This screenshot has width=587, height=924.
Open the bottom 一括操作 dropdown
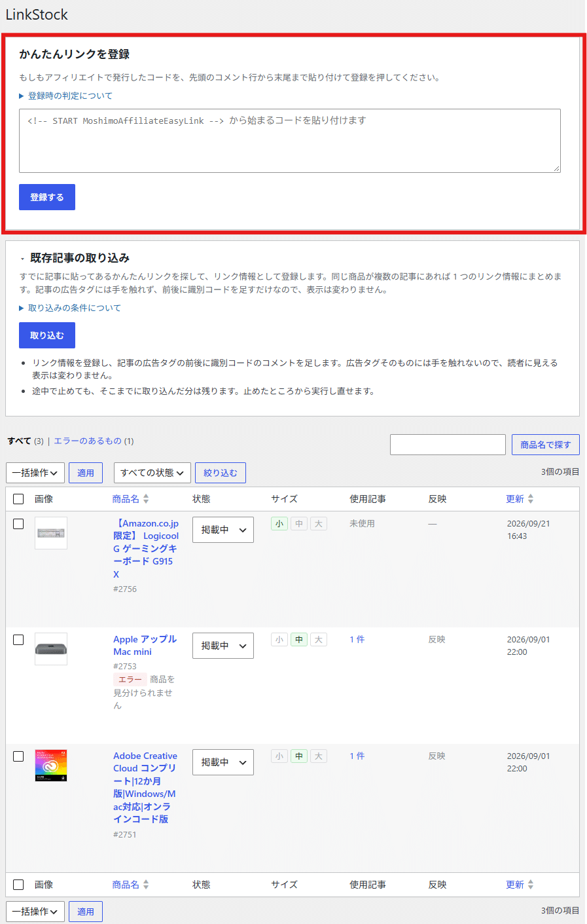[x=35, y=912]
